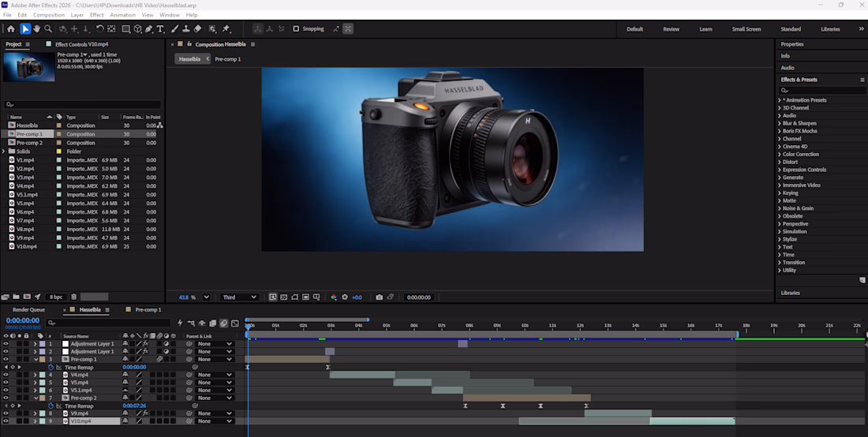This screenshot has height=437, width=868.
Task: Open the Parent dropdown for V10.mp4
Action: click(215, 421)
